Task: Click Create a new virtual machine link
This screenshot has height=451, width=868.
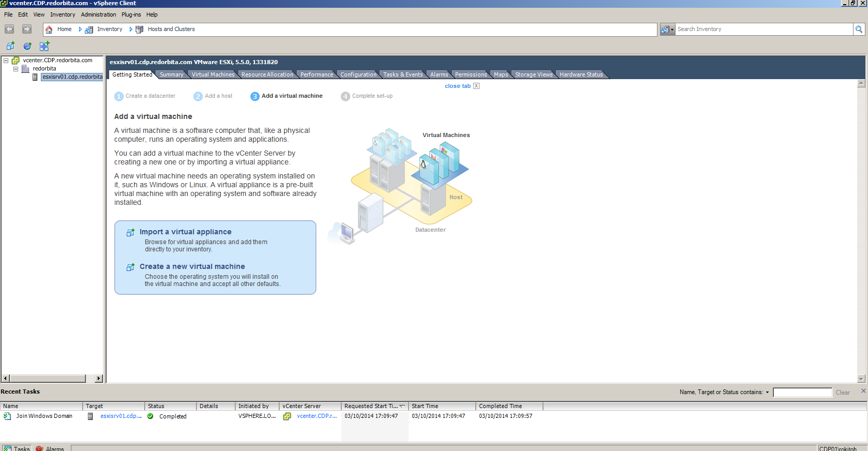Action: click(x=192, y=267)
